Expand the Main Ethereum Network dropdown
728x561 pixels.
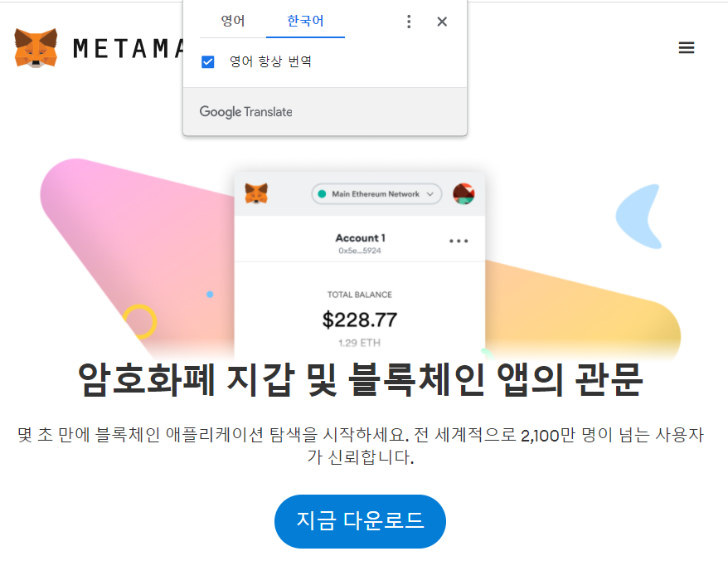click(x=376, y=194)
